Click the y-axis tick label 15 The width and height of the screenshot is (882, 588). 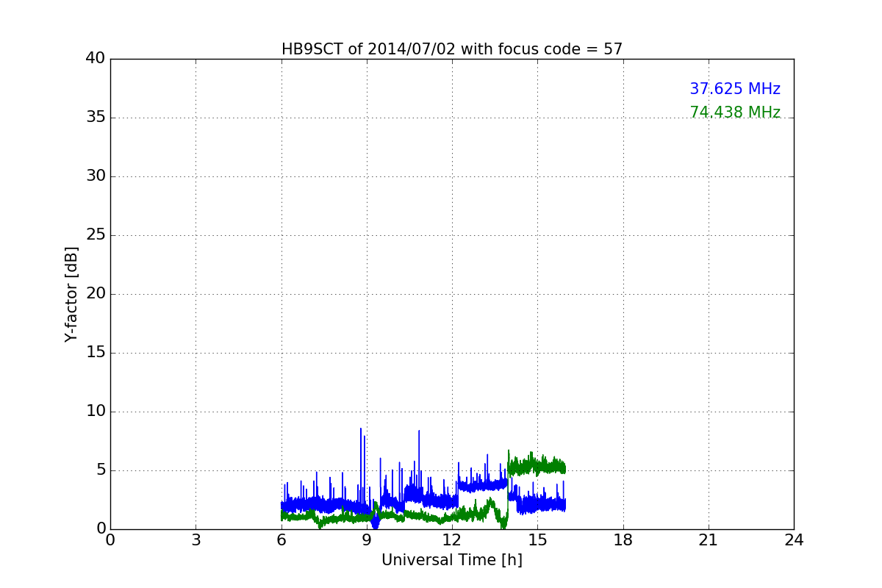(96, 353)
